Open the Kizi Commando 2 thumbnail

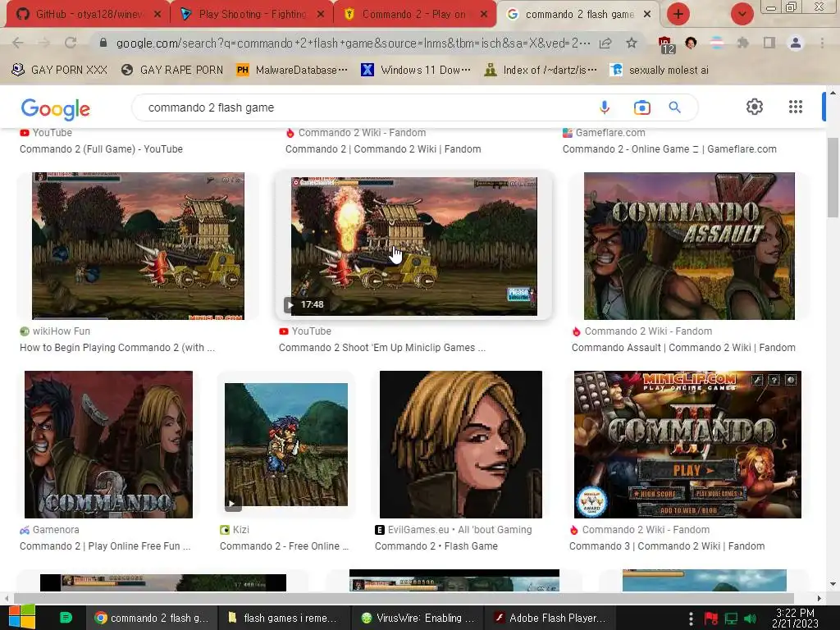tap(286, 444)
